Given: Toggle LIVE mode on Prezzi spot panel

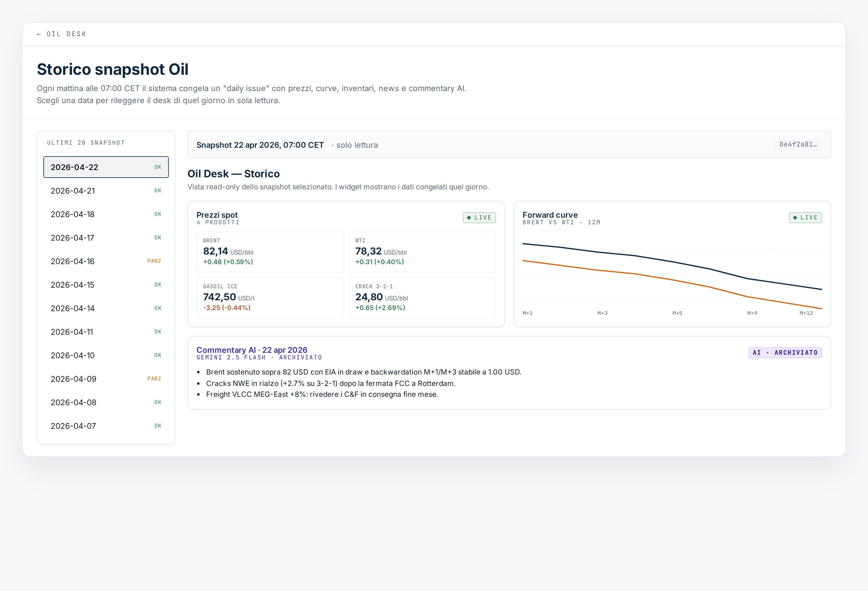Looking at the screenshot, I should coord(480,217).
